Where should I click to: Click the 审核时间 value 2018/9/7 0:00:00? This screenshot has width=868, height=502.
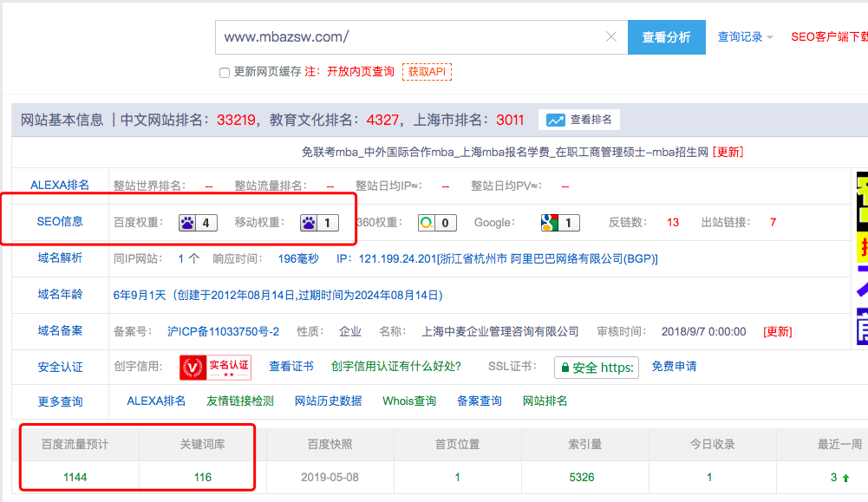tap(703, 331)
